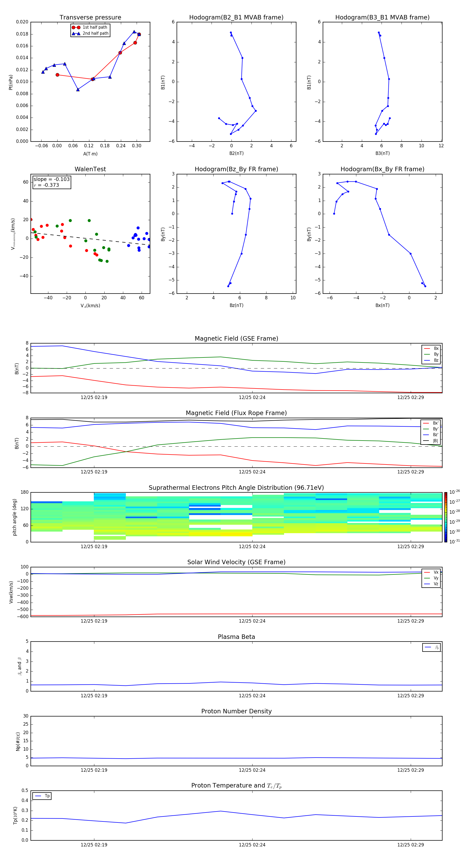Viewport: 473px width, 868px height.
Task: Click the |B| entry in the Flux Rope legend
Action: coord(431,441)
